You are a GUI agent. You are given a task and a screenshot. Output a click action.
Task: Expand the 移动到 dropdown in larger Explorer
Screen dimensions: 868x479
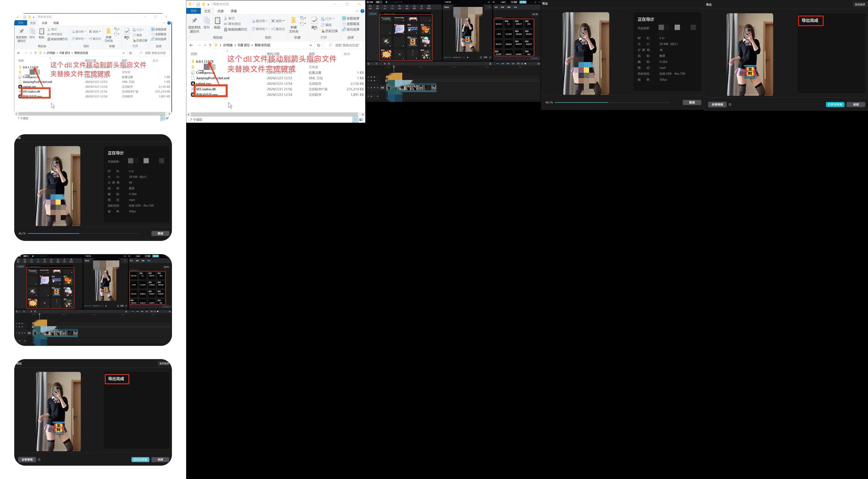(x=267, y=21)
